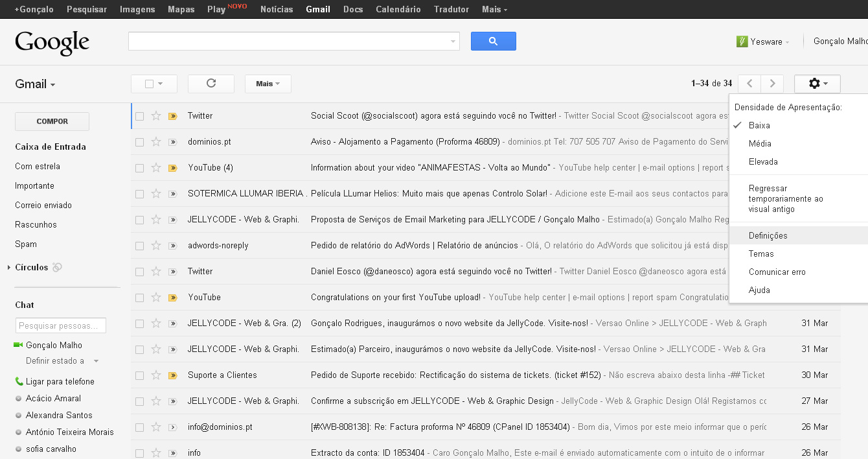Click the blue search magnifier button
The height and width of the screenshot is (459, 868).
point(493,41)
